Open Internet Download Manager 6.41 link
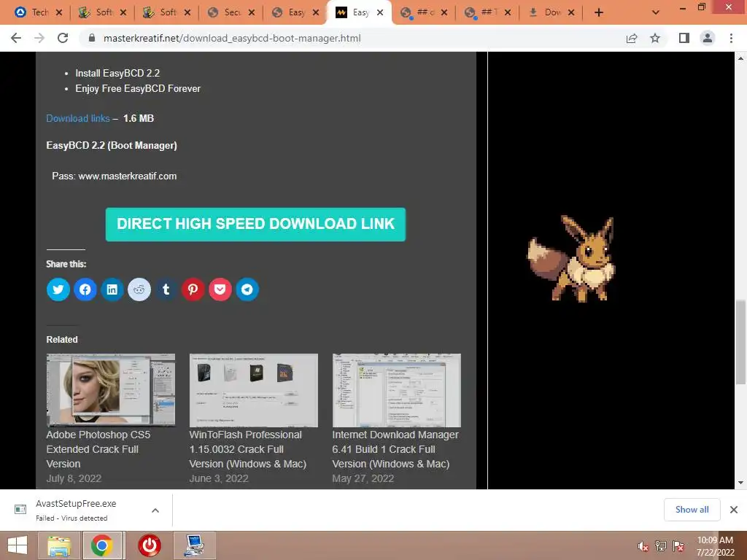This screenshot has height=560, width=747. click(395, 449)
